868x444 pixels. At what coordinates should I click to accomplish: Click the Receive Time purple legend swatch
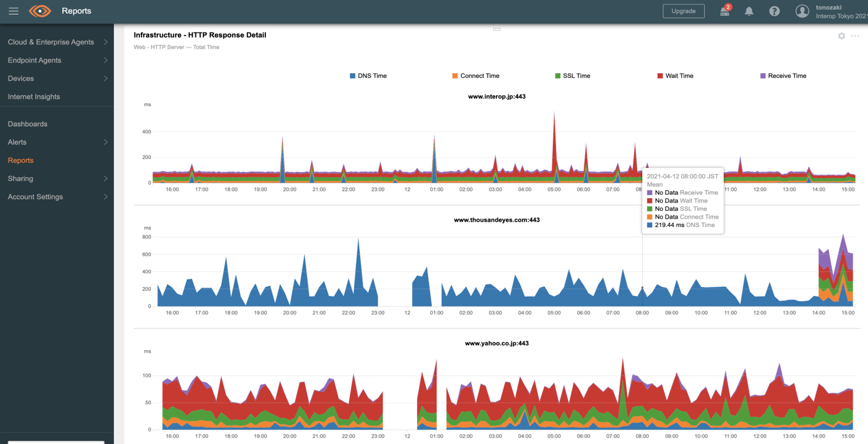763,76
